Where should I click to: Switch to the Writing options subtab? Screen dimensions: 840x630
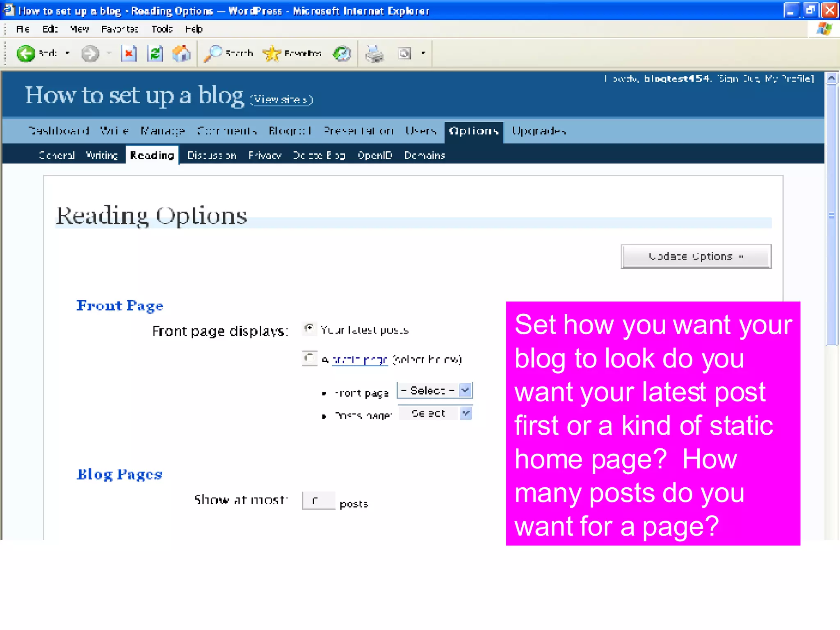coord(102,155)
